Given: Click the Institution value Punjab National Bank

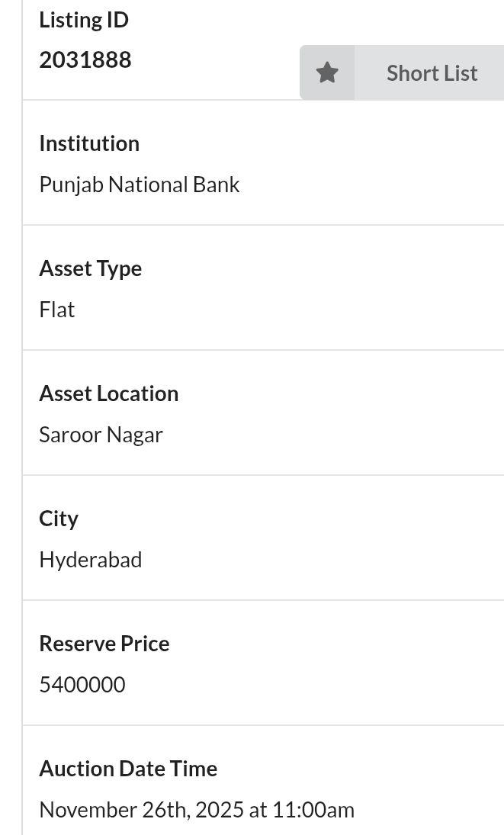Looking at the screenshot, I should pyautogui.click(x=140, y=184).
